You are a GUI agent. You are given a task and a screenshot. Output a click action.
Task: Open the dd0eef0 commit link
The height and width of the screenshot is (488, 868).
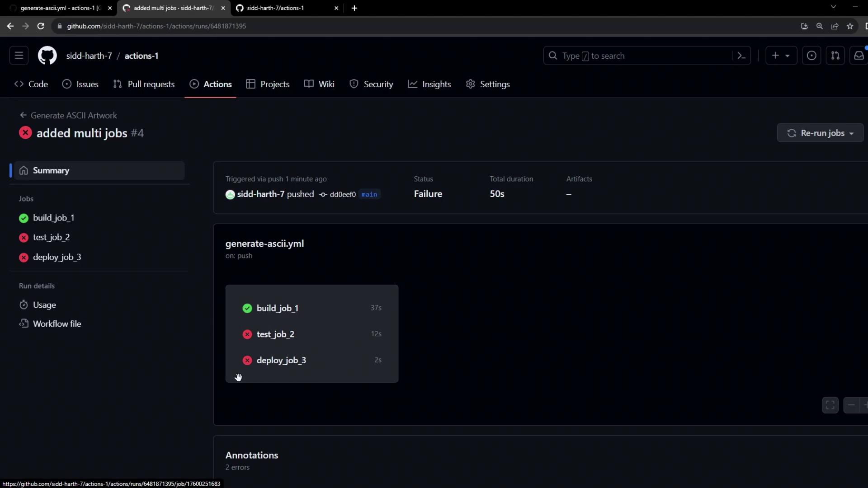click(342, 194)
